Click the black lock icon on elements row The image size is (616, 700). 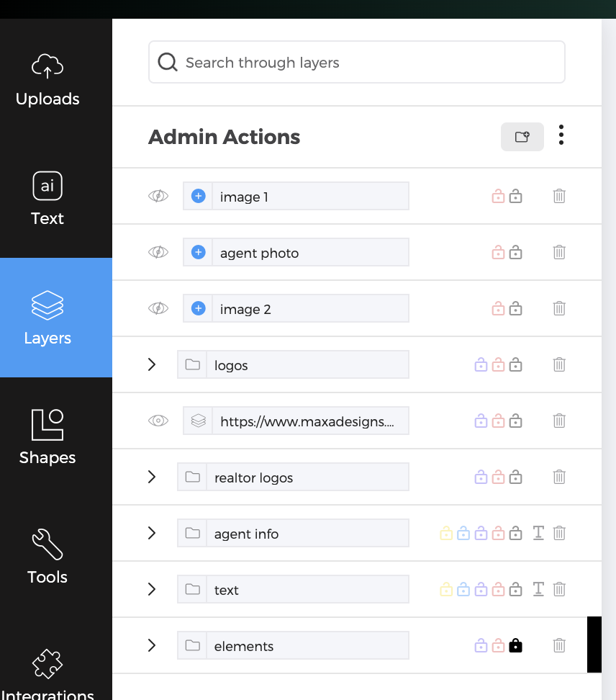(515, 646)
